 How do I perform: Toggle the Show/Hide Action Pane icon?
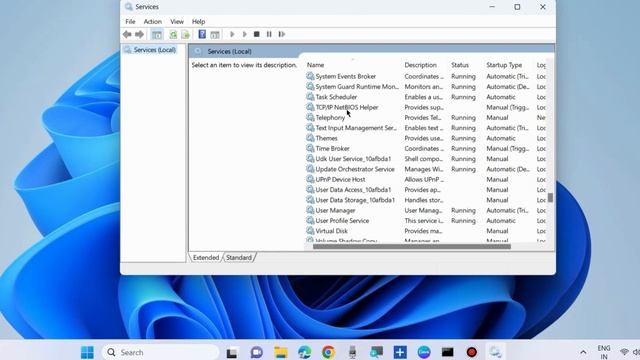(x=215, y=35)
